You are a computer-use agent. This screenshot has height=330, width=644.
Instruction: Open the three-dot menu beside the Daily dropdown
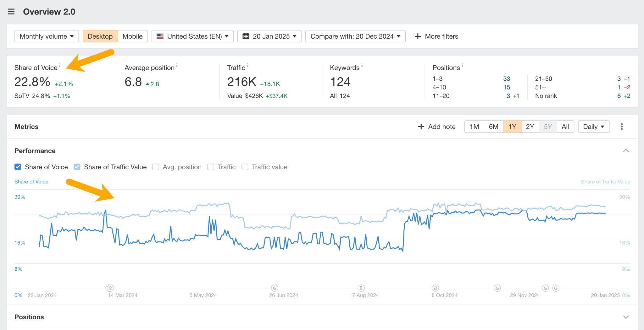[621, 127]
